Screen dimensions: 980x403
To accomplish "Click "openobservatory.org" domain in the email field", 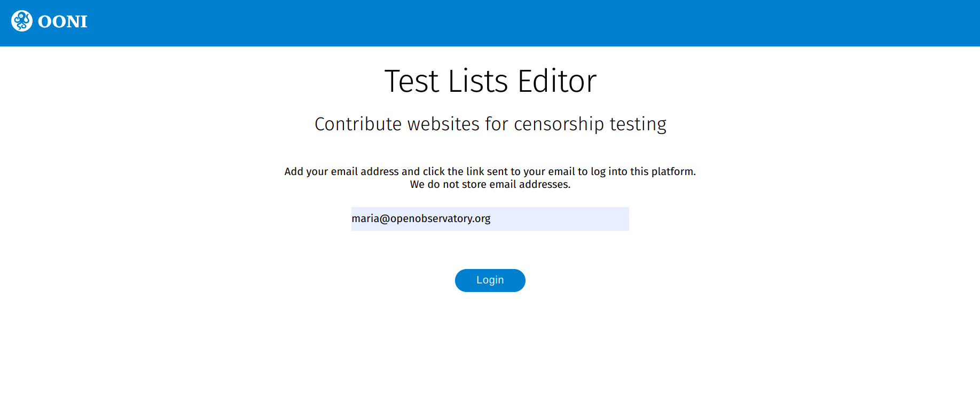I will (x=440, y=219).
